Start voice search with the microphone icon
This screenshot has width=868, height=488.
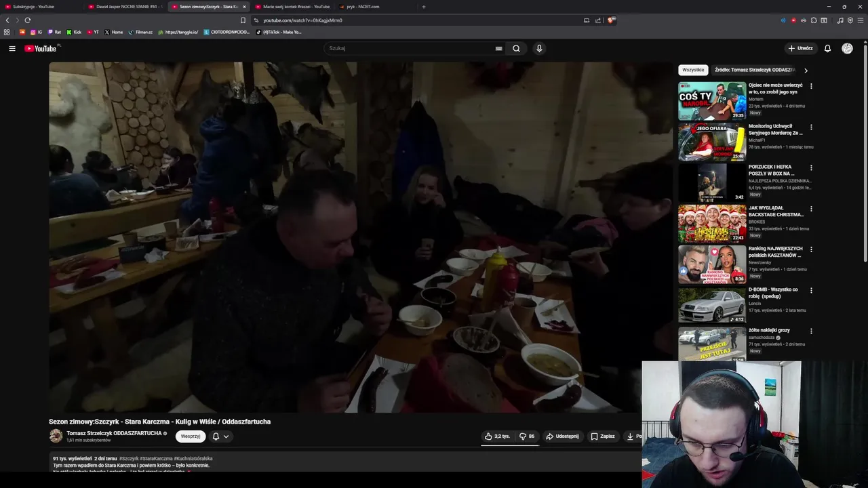coord(539,48)
